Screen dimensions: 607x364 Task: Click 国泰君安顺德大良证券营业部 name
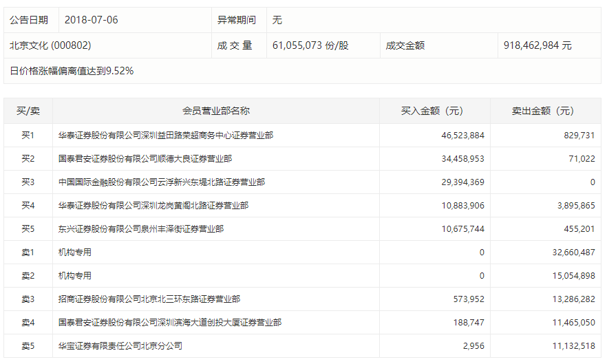pyautogui.click(x=145, y=159)
